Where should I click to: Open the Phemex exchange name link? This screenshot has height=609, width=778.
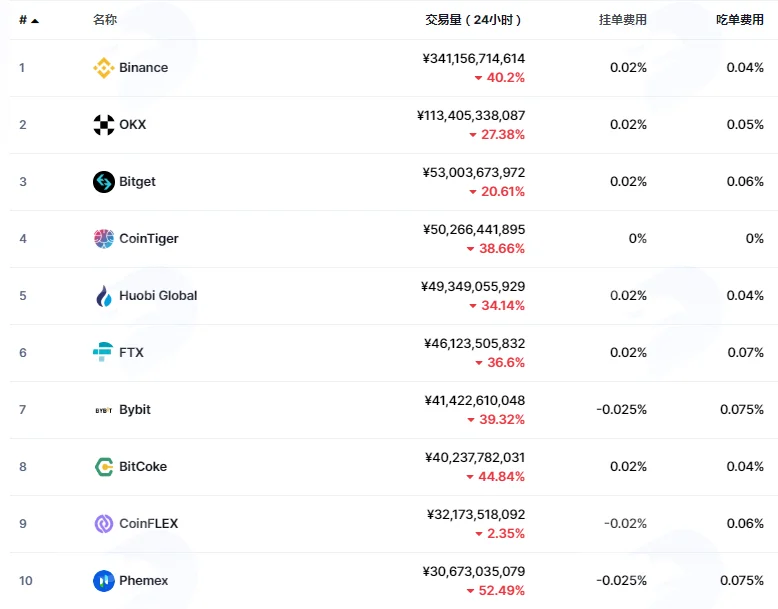pyautogui.click(x=143, y=581)
